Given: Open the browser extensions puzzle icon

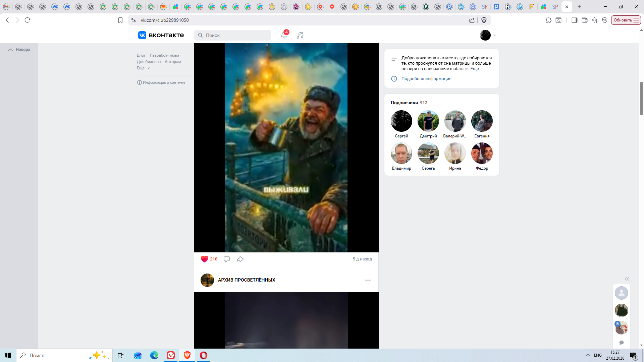Looking at the screenshot, I should point(548,20).
